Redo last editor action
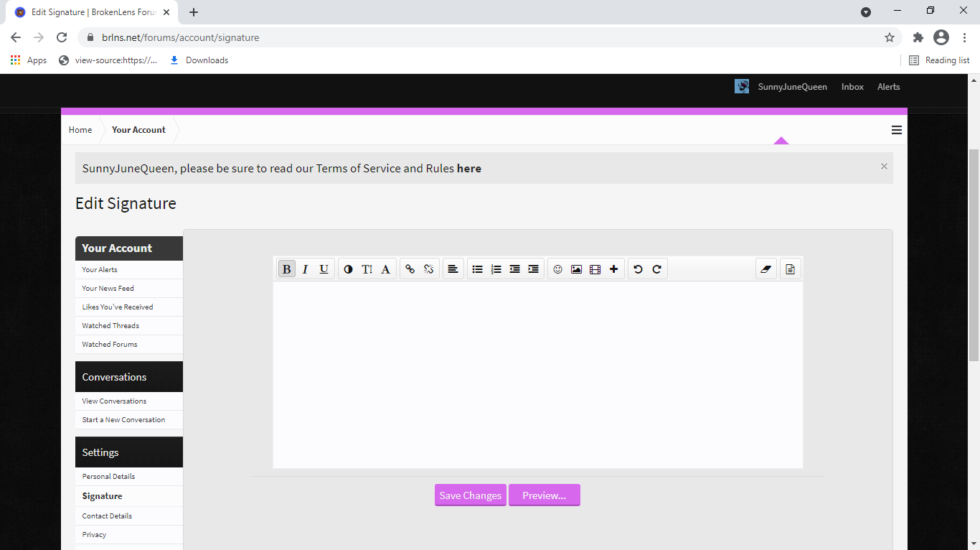 click(x=656, y=269)
